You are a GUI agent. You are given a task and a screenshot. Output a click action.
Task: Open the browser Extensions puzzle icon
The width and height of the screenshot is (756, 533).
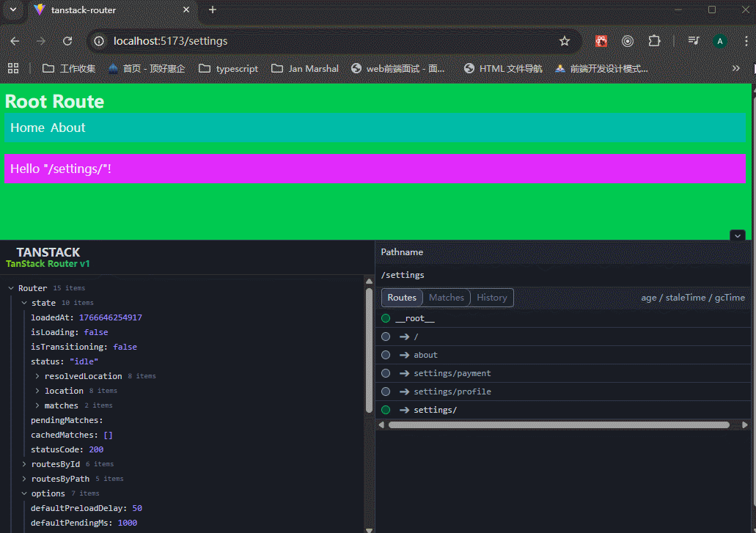tap(654, 41)
